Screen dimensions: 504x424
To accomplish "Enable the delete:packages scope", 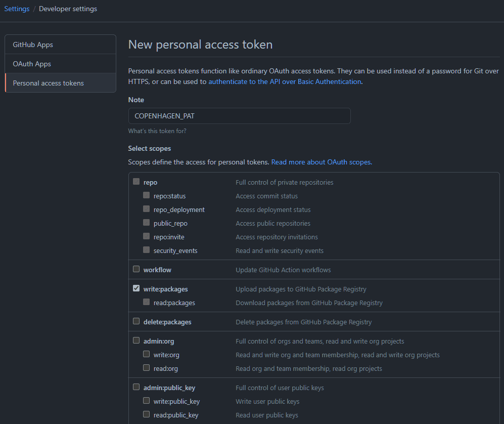I will pos(136,321).
